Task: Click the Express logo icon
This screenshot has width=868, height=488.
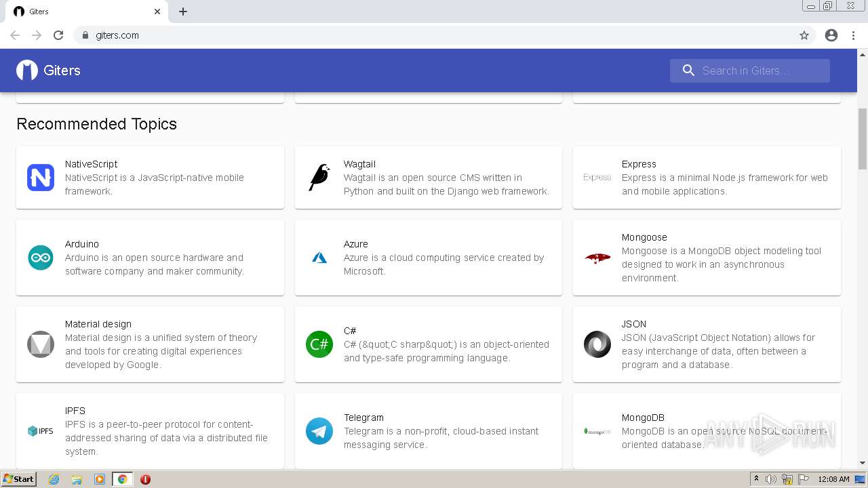Action: coord(597,178)
